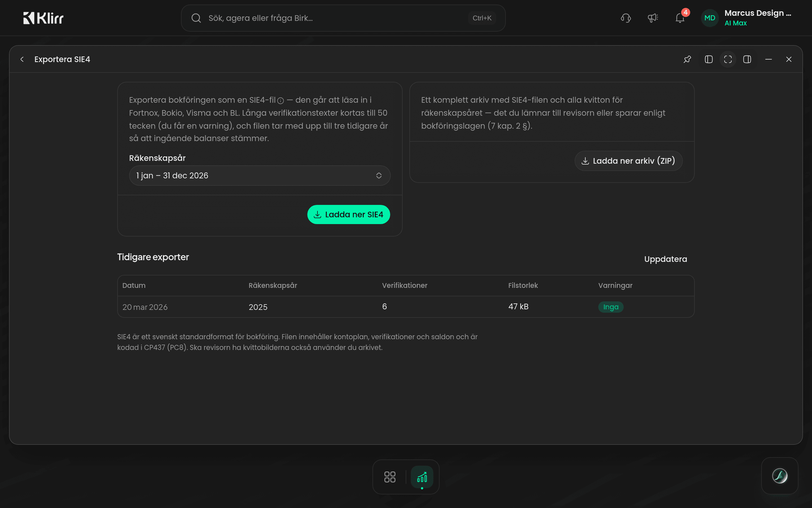812x508 pixels.
Task: Click the AI Max plan label
Action: (x=736, y=23)
